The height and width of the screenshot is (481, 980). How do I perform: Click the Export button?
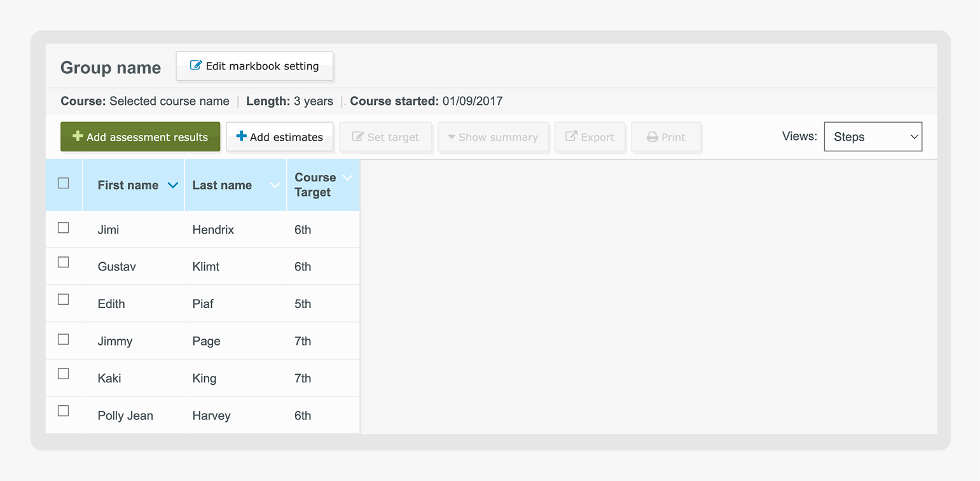click(590, 137)
